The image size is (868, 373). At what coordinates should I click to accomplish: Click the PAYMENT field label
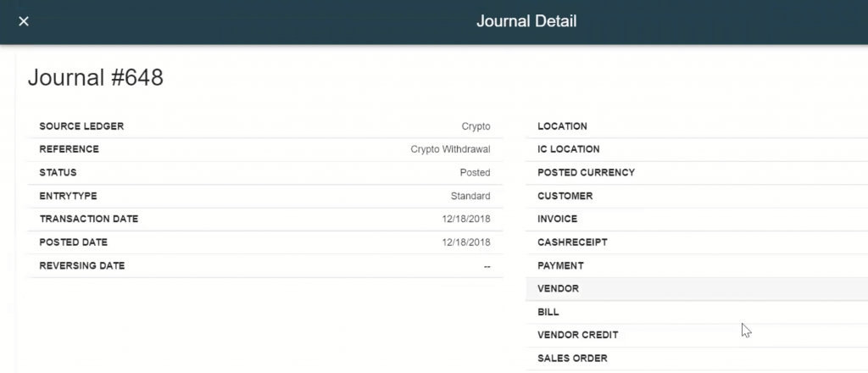[x=561, y=265]
